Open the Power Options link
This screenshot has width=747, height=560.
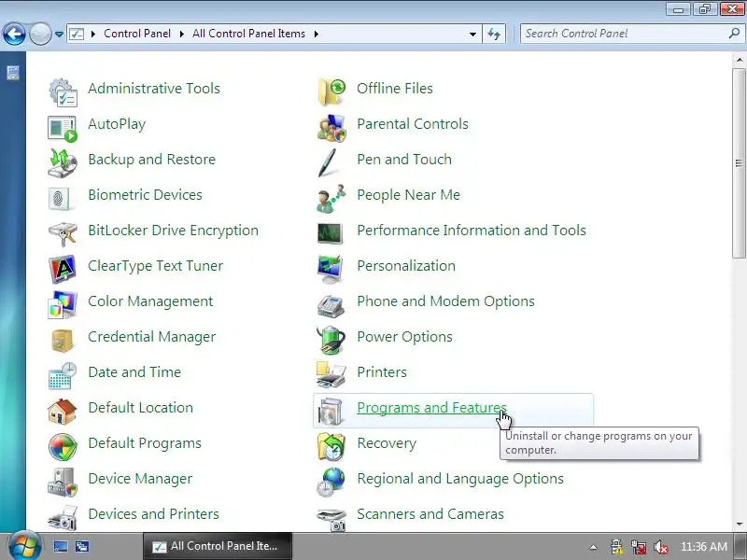[404, 337]
